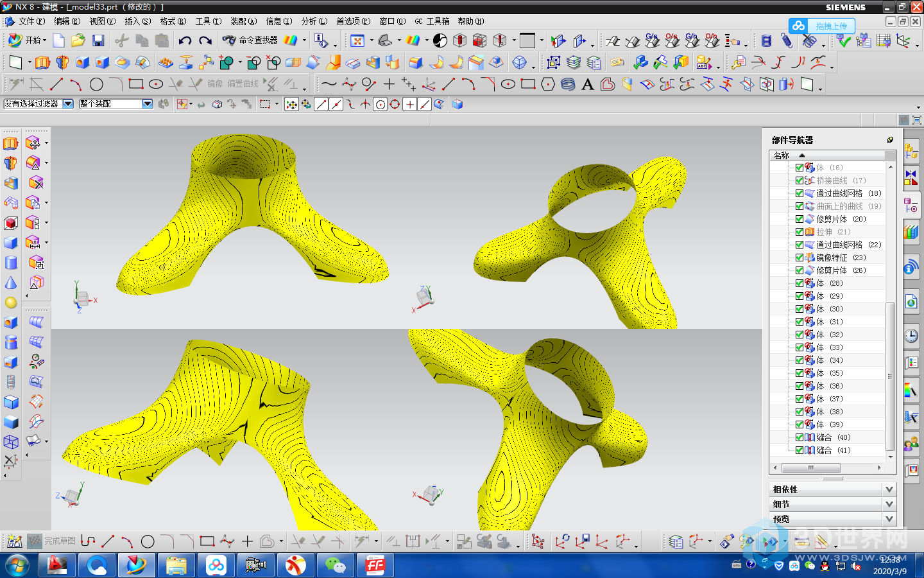Open the selection filter dropdown (没有选择过滤器)
The image size is (924, 578).
coord(38,103)
